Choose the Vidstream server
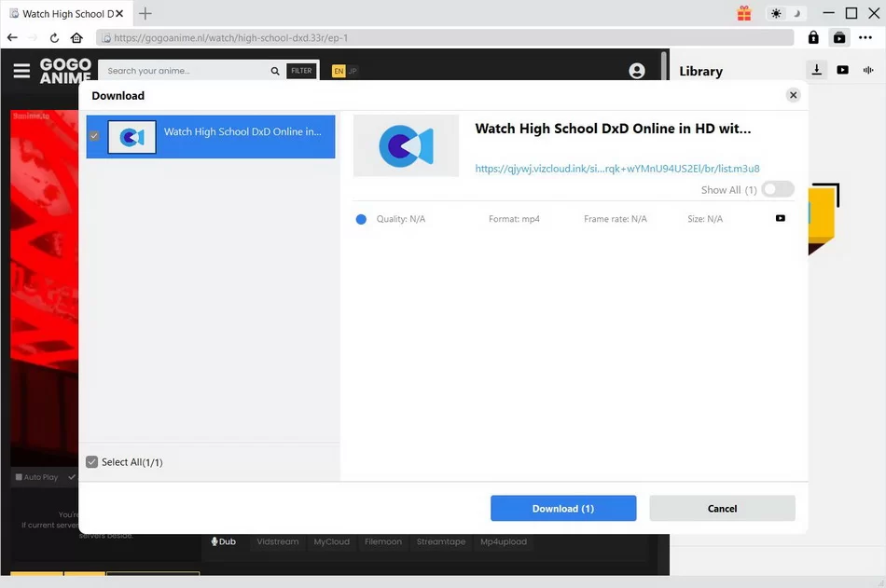The width and height of the screenshot is (886, 588). [277, 541]
